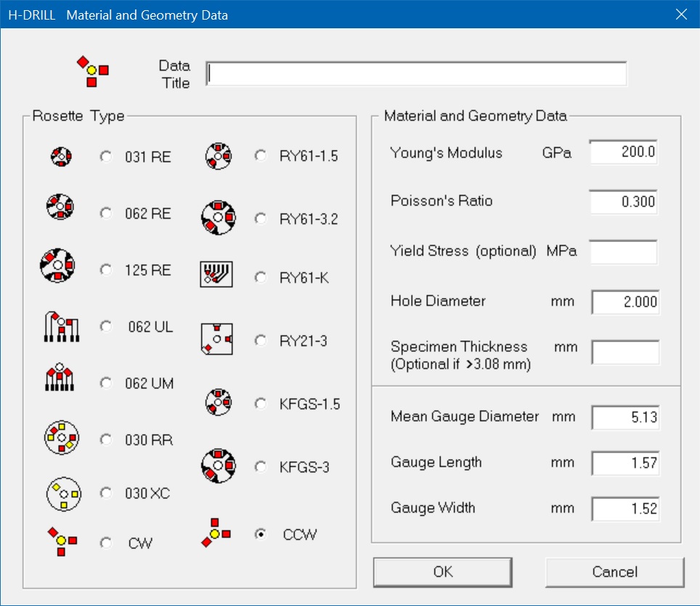Click the 030 XC rosette icon
This screenshot has height=606, width=700.
click(64, 494)
